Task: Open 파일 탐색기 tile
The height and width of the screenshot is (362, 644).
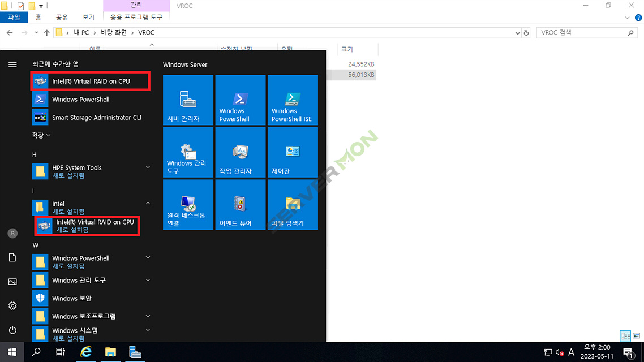Action: [x=293, y=204]
